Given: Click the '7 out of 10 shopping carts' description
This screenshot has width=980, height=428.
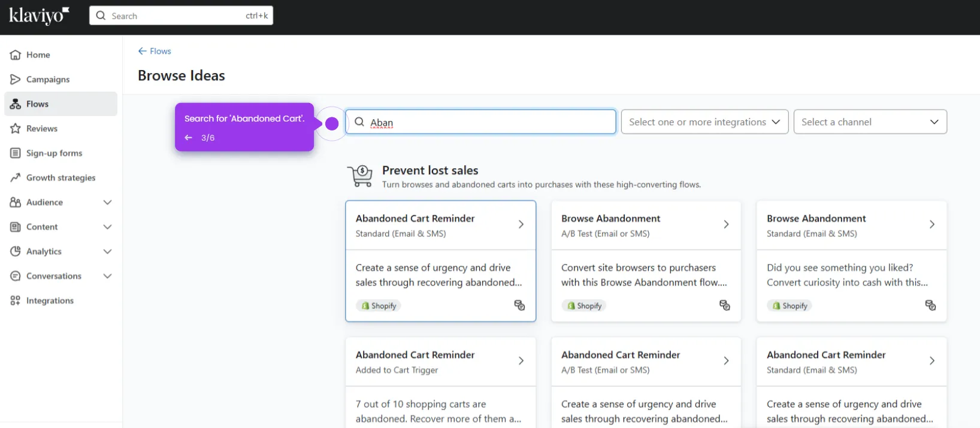Looking at the screenshot, I should coord(438,412).
